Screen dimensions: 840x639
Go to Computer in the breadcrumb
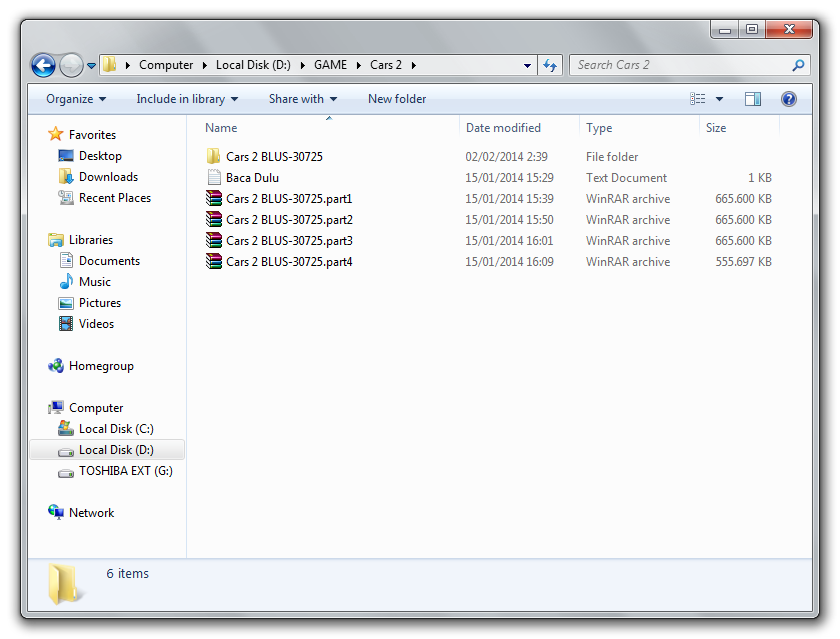(166, 65)
